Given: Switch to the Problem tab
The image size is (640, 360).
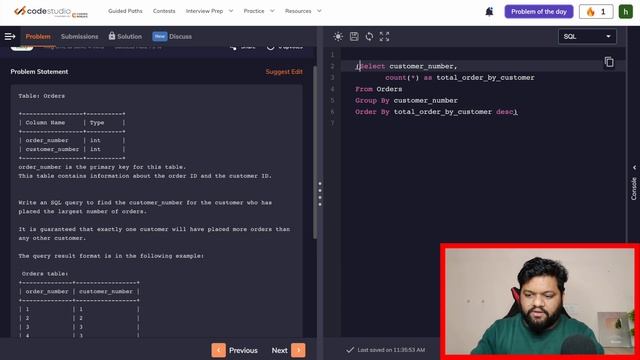Looking at the screenshot, I should tap(38, 36).
